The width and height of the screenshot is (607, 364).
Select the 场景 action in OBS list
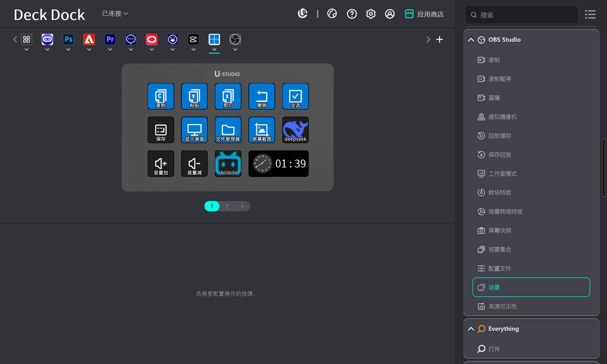531,287
